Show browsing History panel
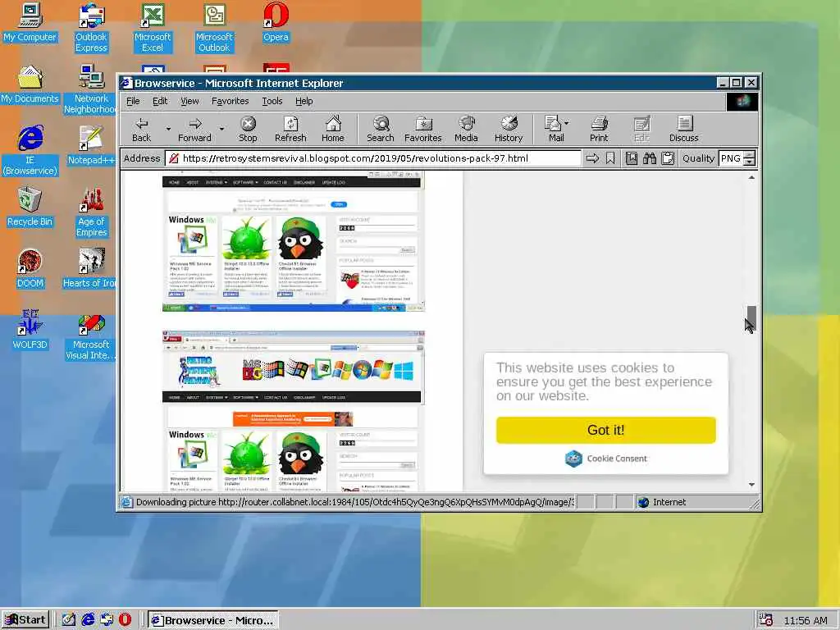840x630 pixels. [509, 129]
